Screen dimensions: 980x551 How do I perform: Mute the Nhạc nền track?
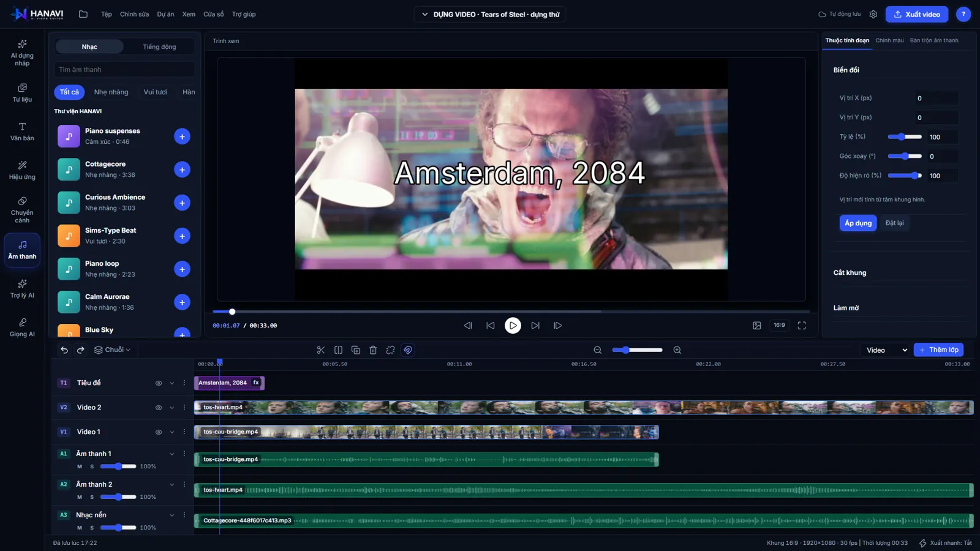tap(80, 528)
